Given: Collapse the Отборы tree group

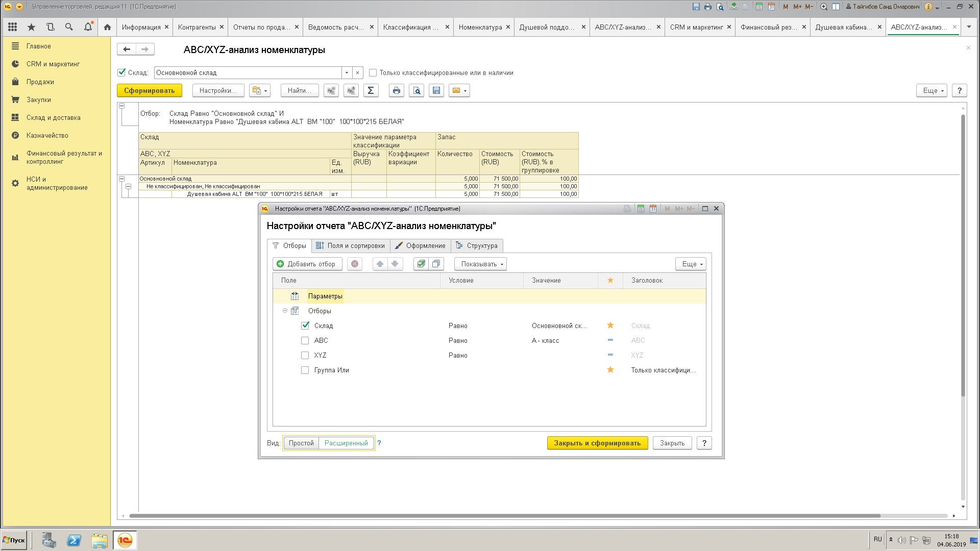Looking at the screenshot, I should coord(285,311).
